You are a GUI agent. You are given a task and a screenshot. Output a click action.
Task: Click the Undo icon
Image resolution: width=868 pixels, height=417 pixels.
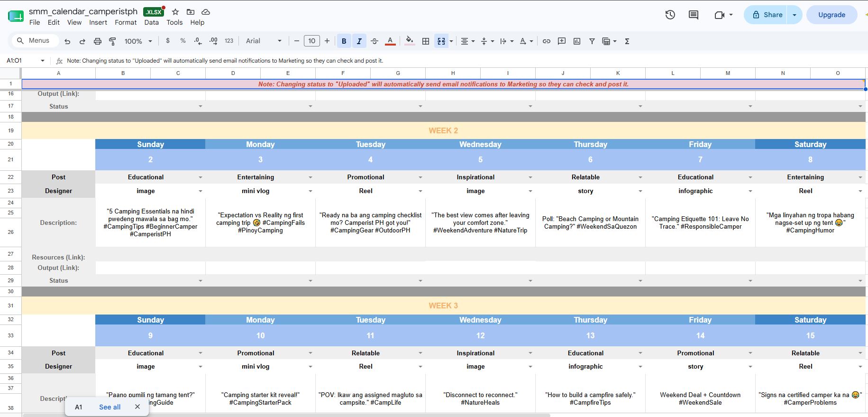(67, 41)
